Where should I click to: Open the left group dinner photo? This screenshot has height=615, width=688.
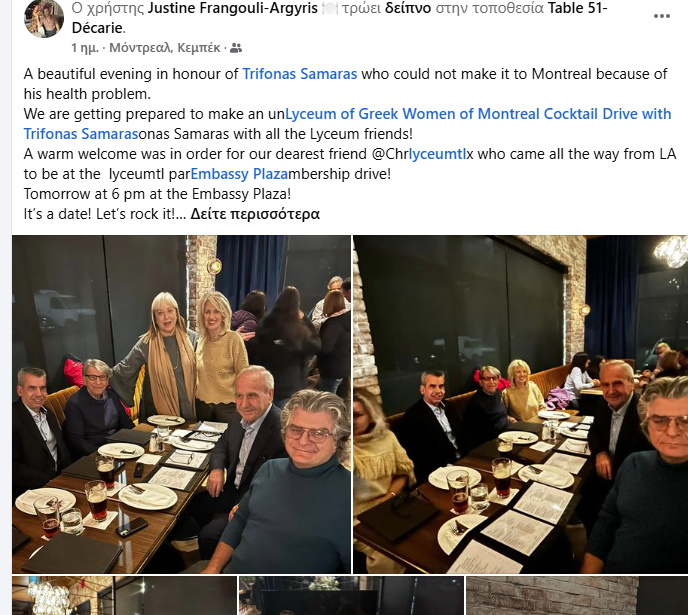point(182,404)
